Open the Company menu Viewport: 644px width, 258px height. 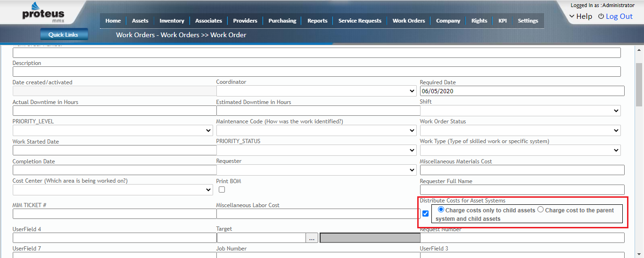click(x=448, y=21)
